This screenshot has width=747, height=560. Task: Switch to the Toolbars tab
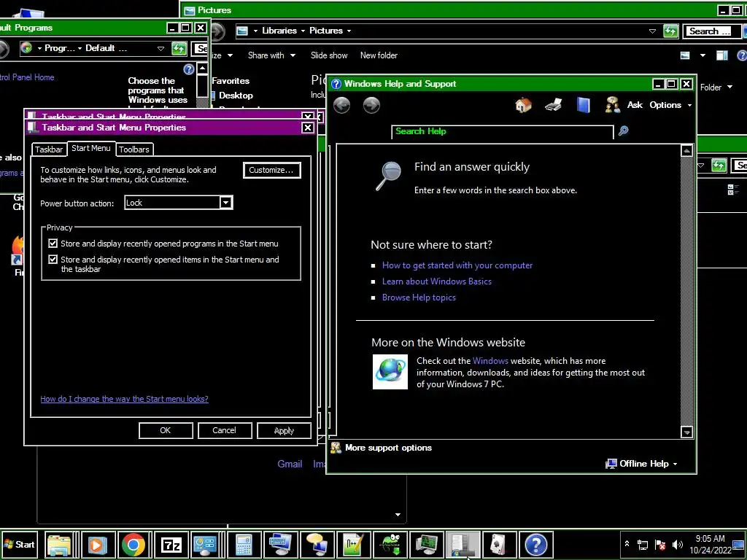click(x=134, y=149)
